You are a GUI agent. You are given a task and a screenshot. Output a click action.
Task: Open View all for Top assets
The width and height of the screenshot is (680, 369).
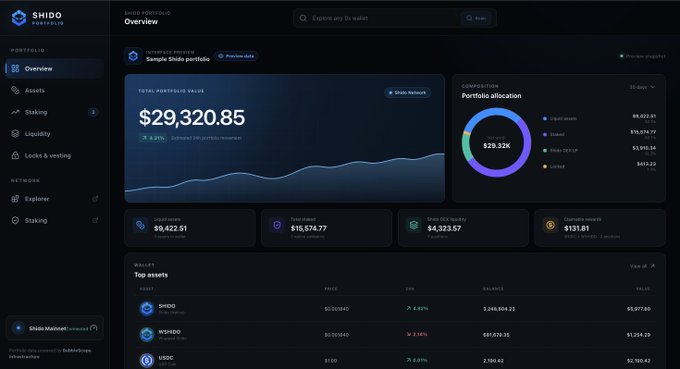pyautogui.click(x=642, y=266)
